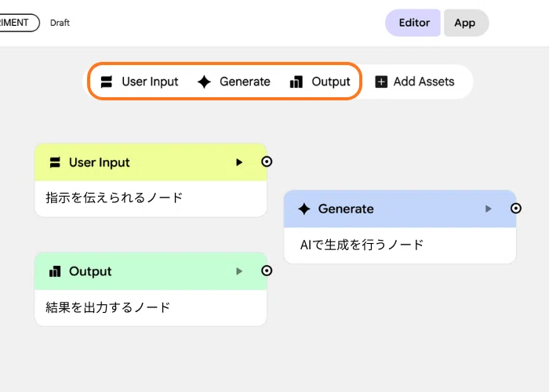Run the User Input node play arrow
The width and height of the screenshot is (549, 392).
tap(239, 162)
